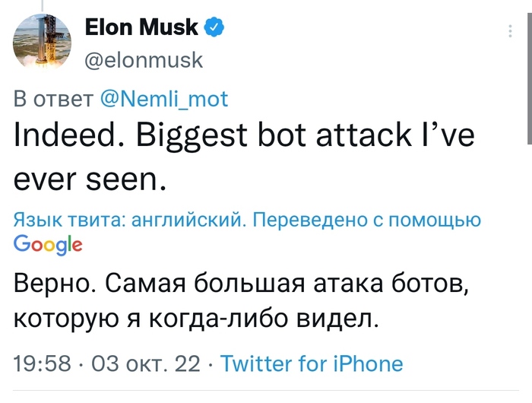Image resolution: width=532 pixels, height=403 pixels.
Task: Open the "Twitter for iPhone" source link
Action: tap(312, 363)
